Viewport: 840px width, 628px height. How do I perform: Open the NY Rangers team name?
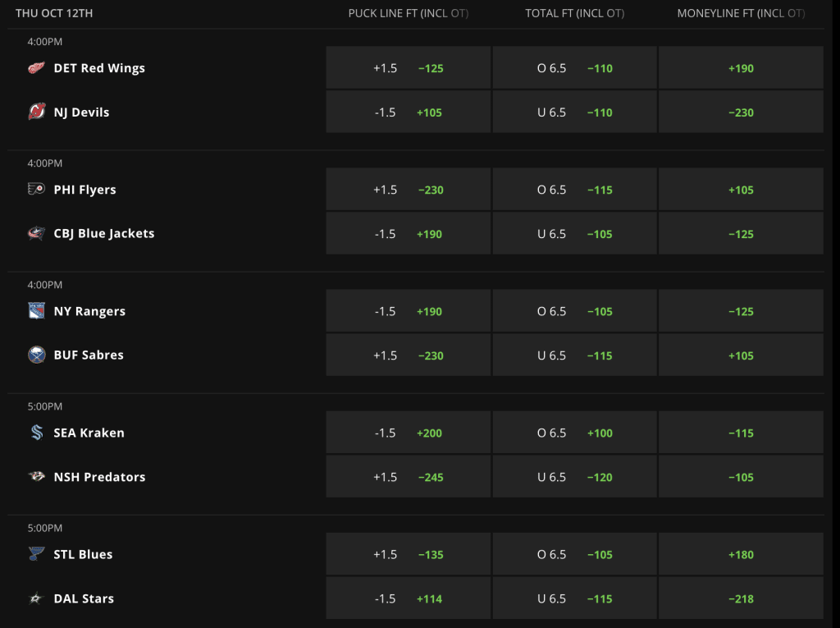coord(89,311)
